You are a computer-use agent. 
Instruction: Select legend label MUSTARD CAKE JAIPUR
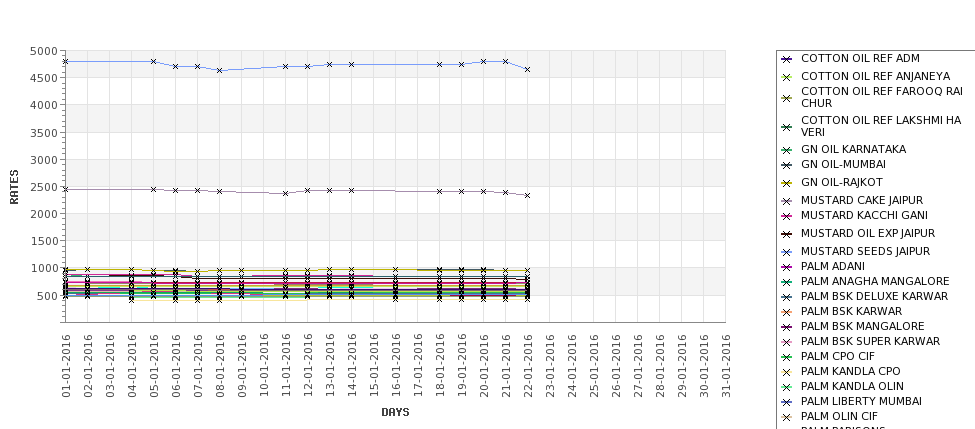[x=862, y=200]
